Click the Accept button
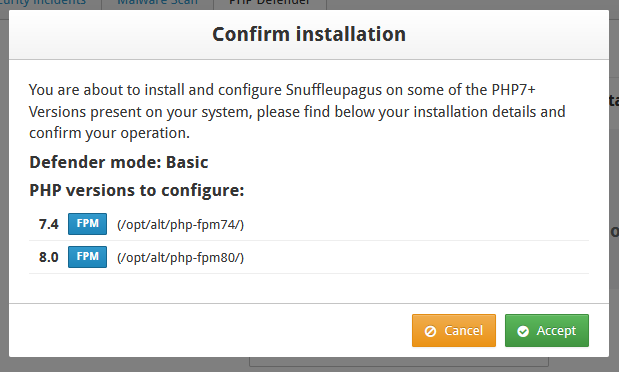 pos(546,331)
